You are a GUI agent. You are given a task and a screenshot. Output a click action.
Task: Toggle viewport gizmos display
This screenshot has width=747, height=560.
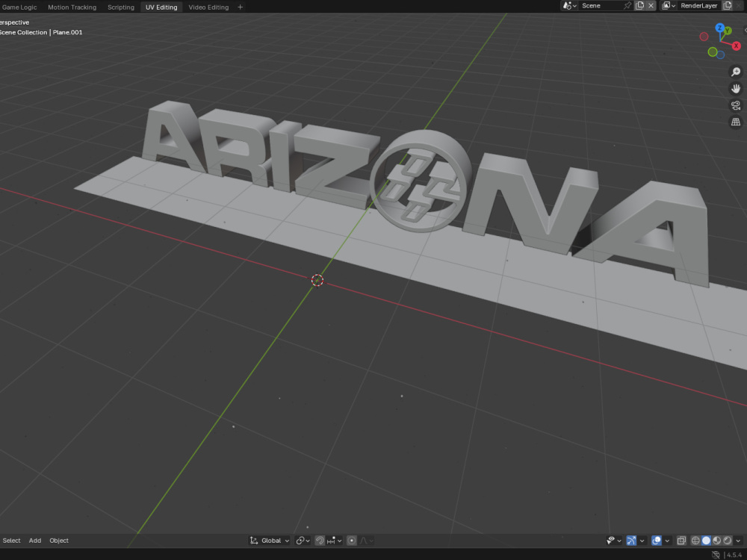point(631,541)
